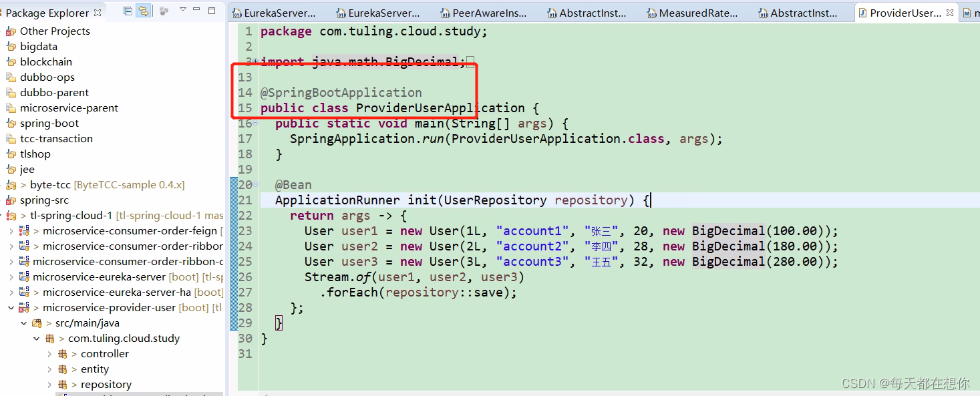
Task: Collapse all in Package Explorer
Action: [x=128, y=11]
